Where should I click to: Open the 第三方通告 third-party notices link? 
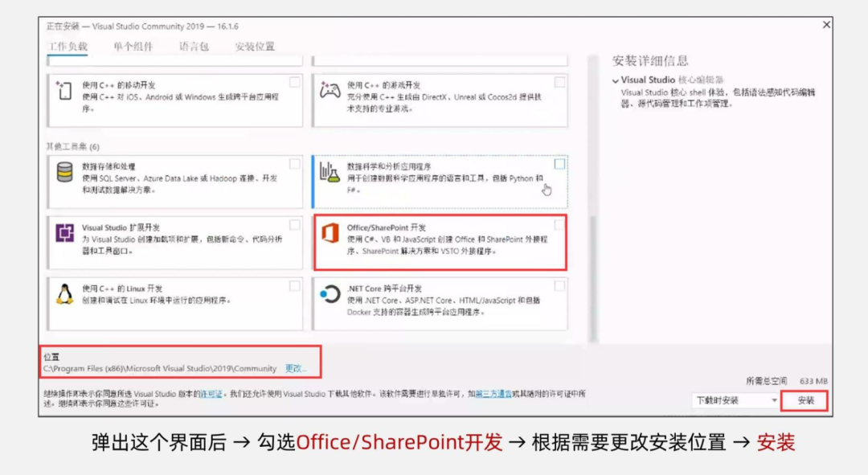493,394
